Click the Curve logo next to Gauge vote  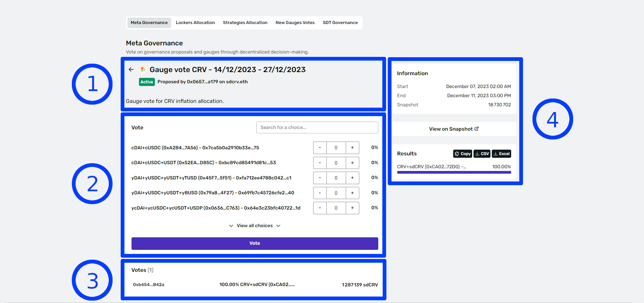coord(143,69)
